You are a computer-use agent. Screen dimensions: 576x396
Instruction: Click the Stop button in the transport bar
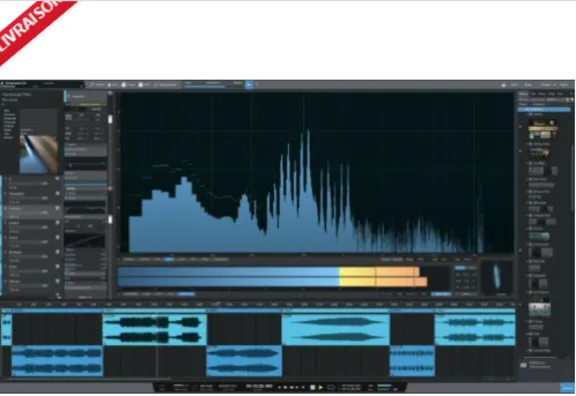[x=313, y=387]
